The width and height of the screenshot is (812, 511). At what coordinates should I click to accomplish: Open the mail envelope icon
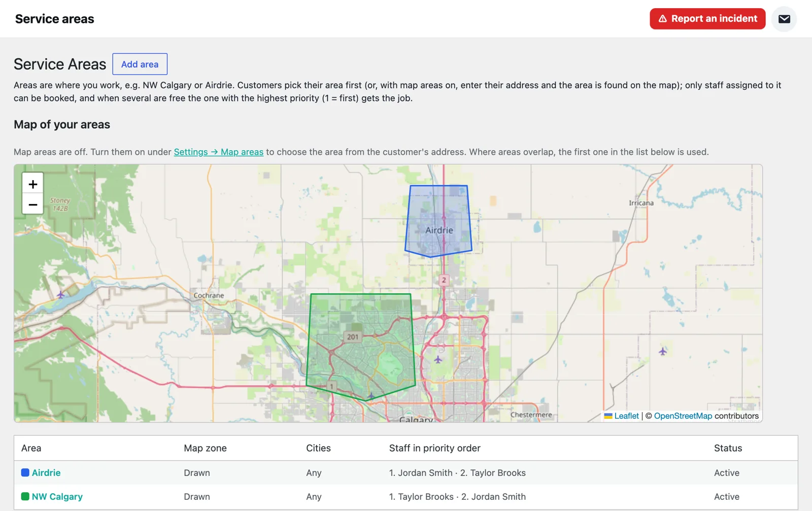pyautogui.click(x=784, y=19)
